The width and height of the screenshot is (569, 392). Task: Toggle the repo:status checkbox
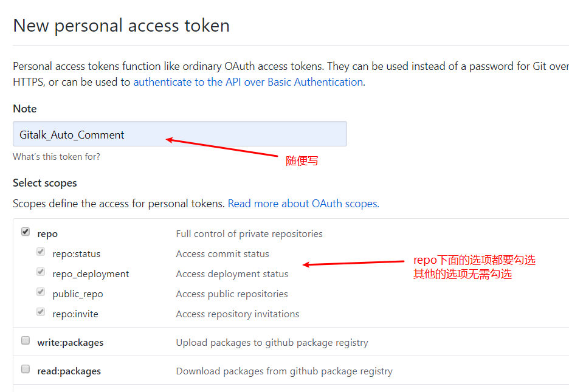[x=41, y=252]
